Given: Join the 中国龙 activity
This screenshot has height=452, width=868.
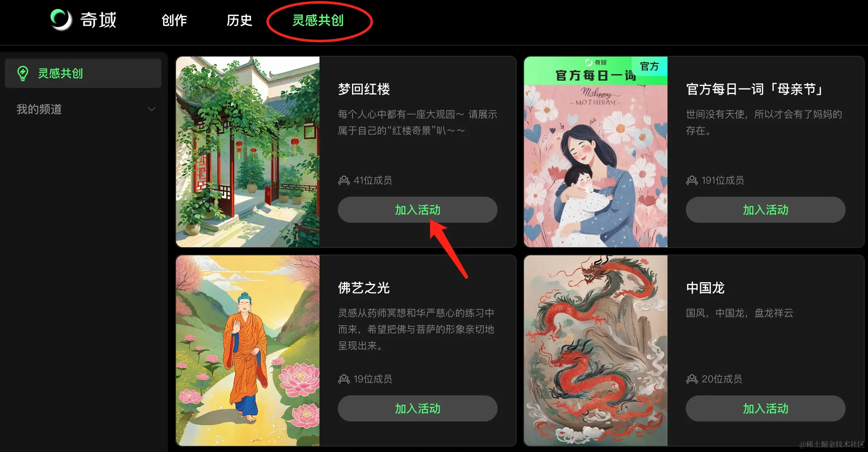Looking at the screenshot, I should coord(766,408).
